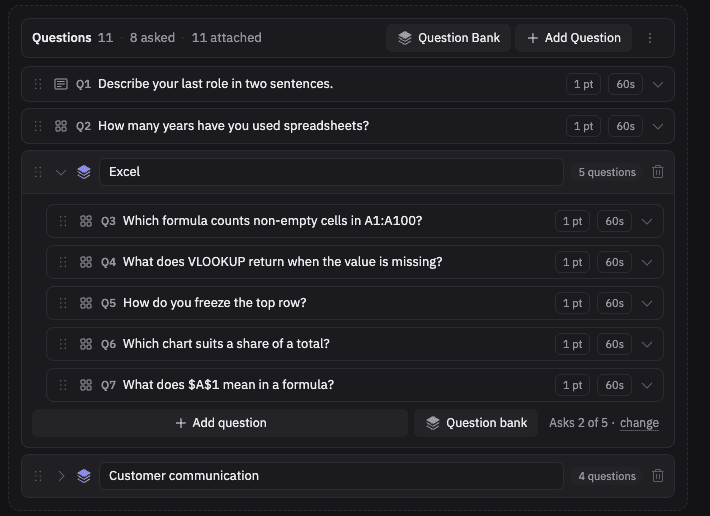Grab the drag handle for Q5
This screenshot has width=710, height=516.
pos(63,303)
